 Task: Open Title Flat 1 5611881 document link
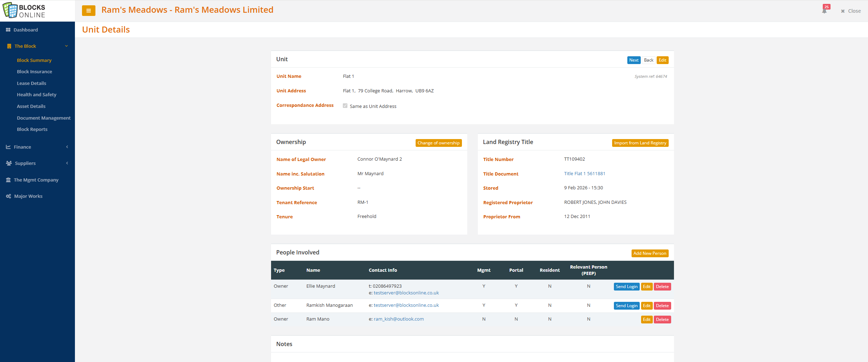click(x=584, y=173)
